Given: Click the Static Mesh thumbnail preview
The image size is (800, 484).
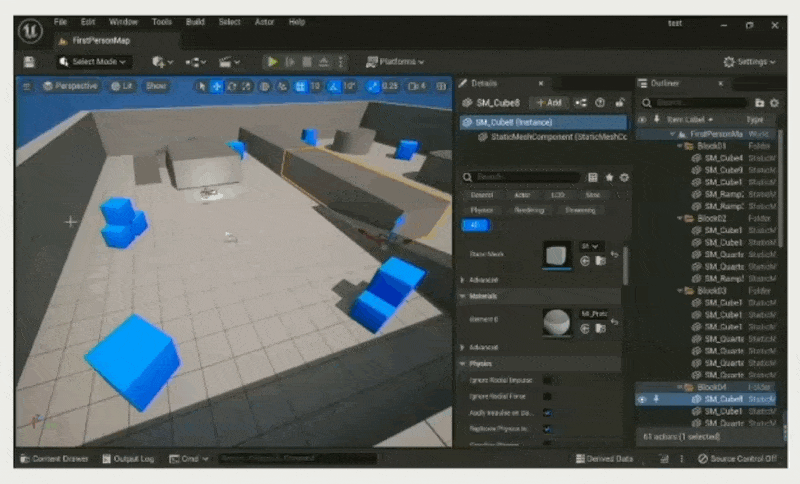Looking at the screenshot, I should pyautogui.click(x=556, y=255).
